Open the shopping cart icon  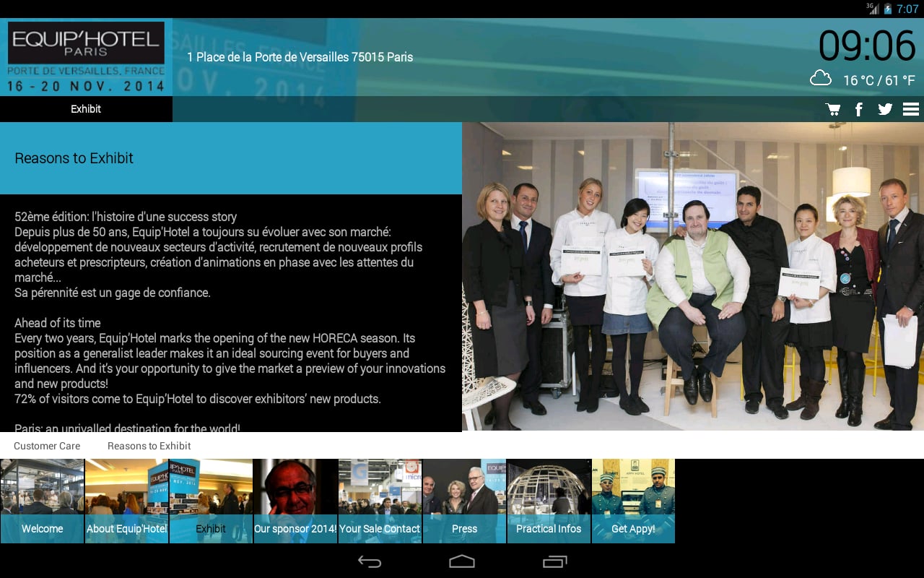tap(833, 109)
